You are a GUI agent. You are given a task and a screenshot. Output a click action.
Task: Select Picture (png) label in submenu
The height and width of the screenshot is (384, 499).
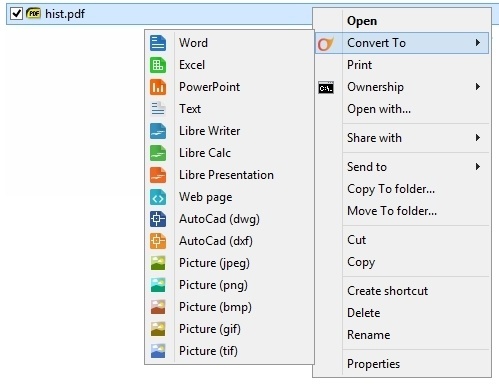(x=213, y=285)
